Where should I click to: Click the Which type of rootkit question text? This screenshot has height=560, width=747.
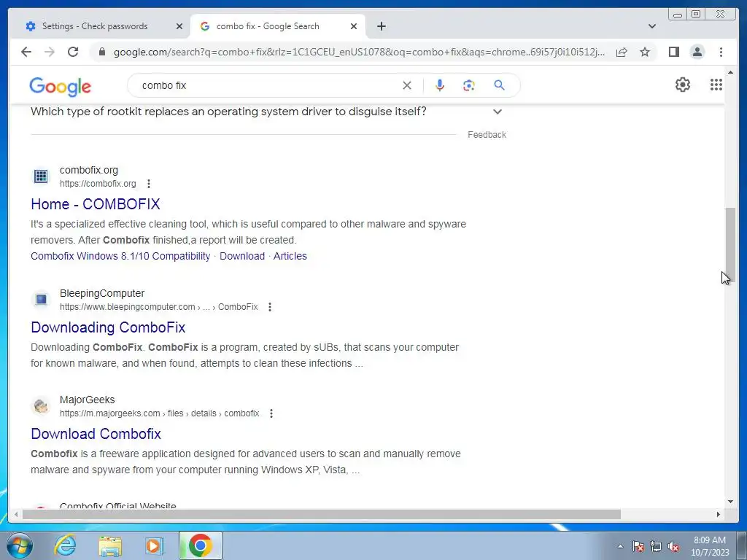(x=228, y=112)
